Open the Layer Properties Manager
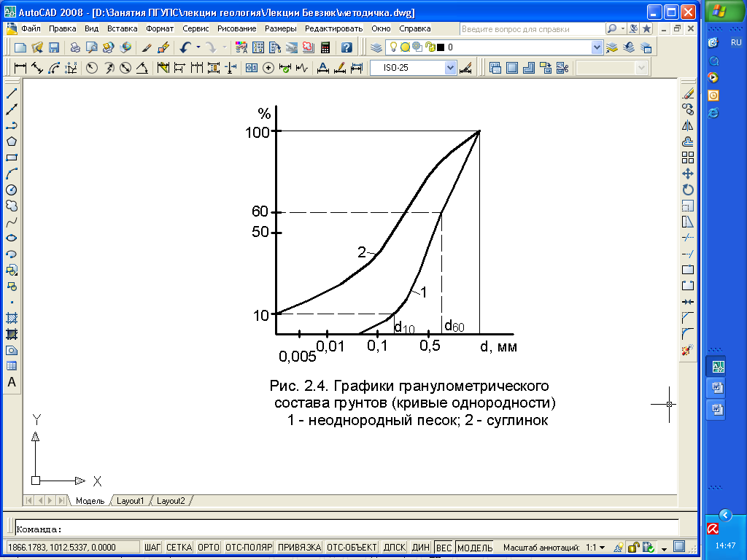This screenshot has height=560, width=747. tap(376, 47)
